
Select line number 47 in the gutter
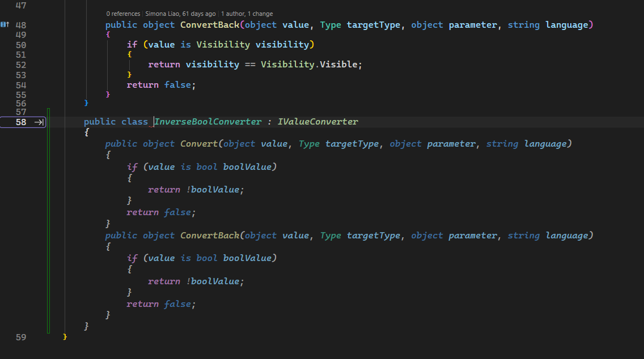[21, 6]
